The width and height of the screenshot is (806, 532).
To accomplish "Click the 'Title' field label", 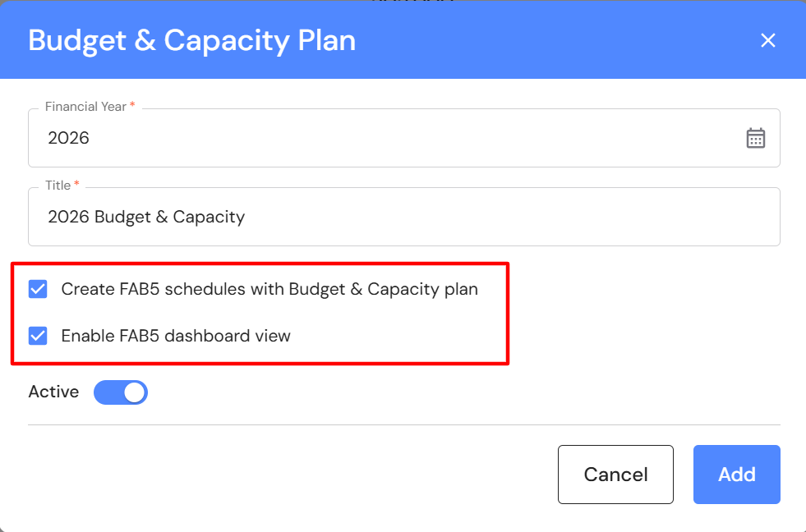I will (58, 186).
